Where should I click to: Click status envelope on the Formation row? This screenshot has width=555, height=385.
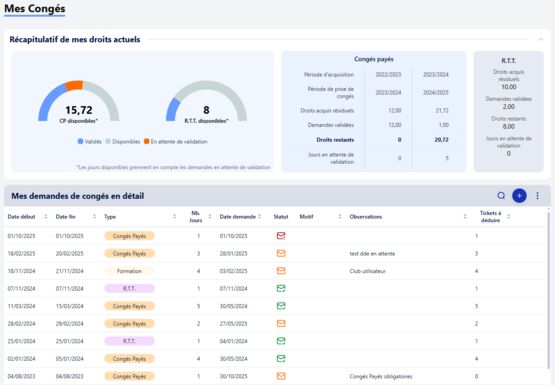pyautogui.click(x=281, y=271)
